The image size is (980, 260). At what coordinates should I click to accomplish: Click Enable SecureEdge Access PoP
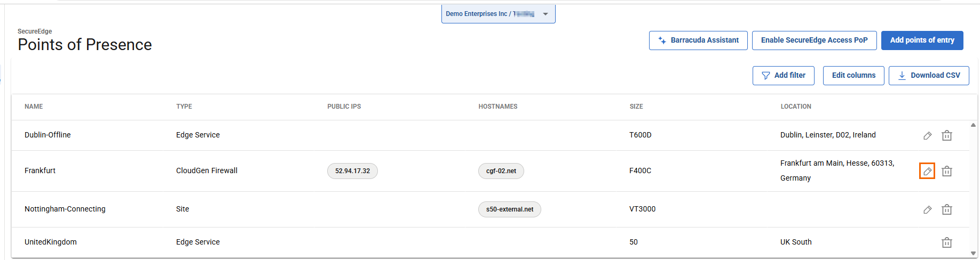pos(814,40)
